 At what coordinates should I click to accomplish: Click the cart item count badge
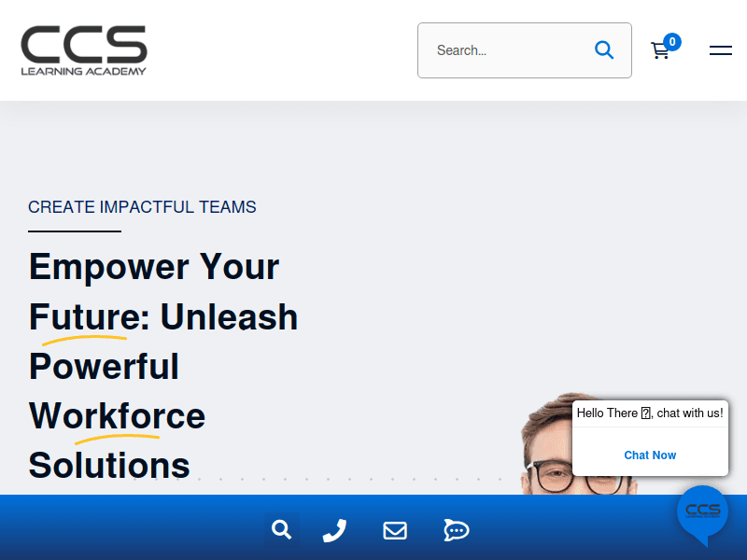click(672, 42)
